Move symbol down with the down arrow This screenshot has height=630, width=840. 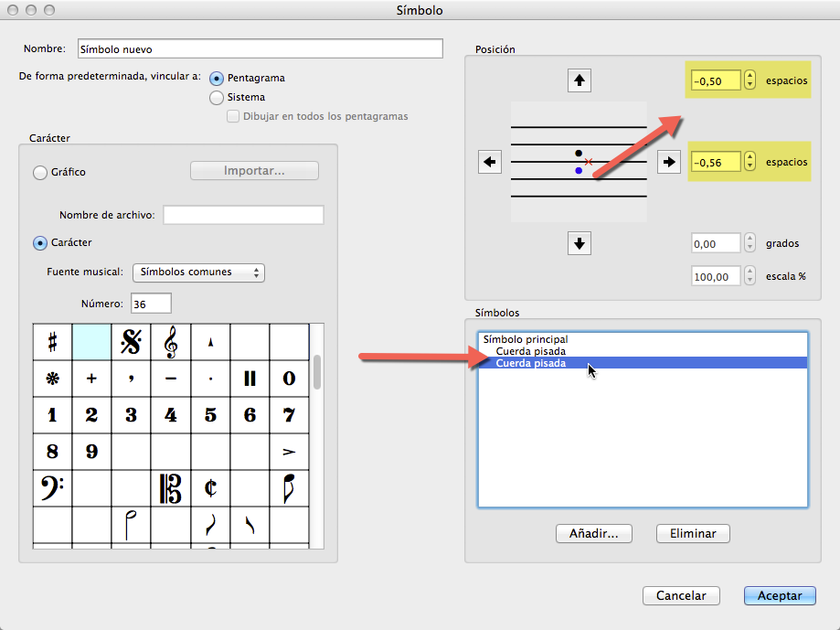point(579,244)
